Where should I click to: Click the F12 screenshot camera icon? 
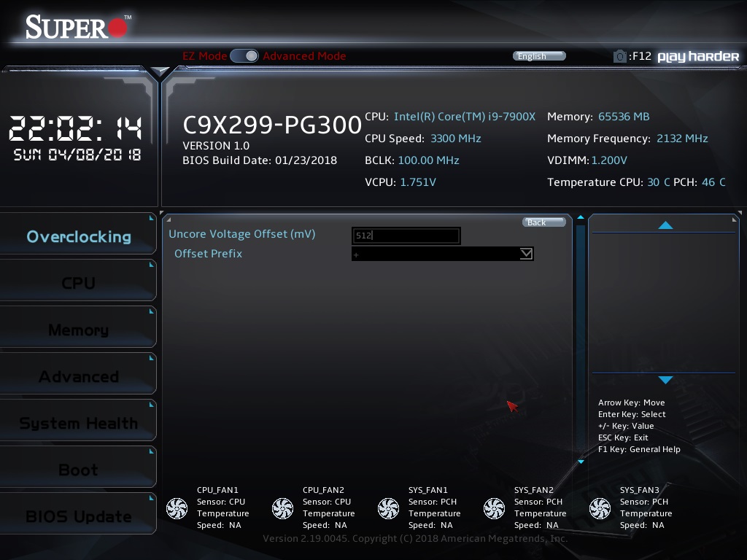(x=619, y=56)
